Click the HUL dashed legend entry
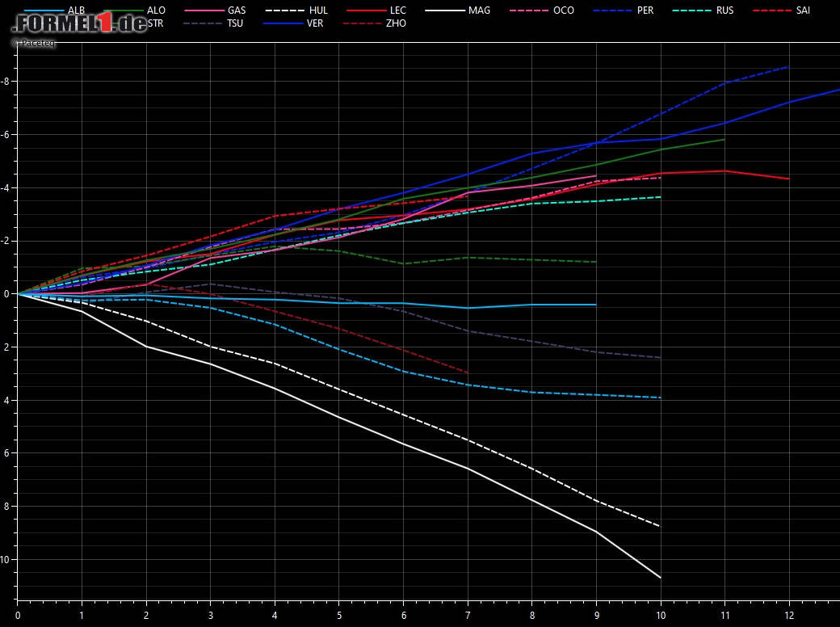The height and width of the screenshot is (627, 840). coord(296,11)
